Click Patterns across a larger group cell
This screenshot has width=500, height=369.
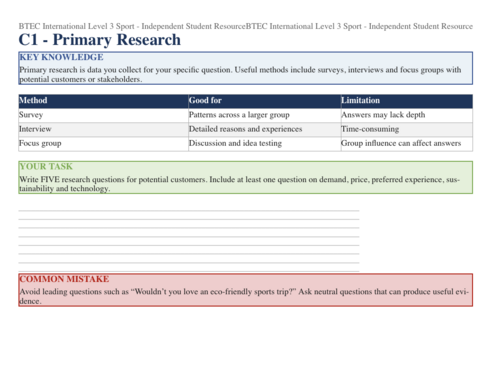pos(265,115)
